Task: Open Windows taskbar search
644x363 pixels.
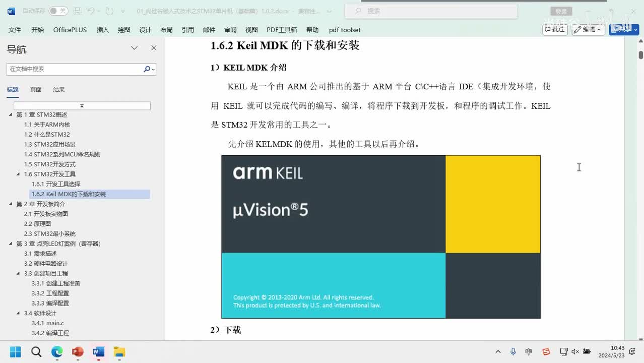Action: 36,351
